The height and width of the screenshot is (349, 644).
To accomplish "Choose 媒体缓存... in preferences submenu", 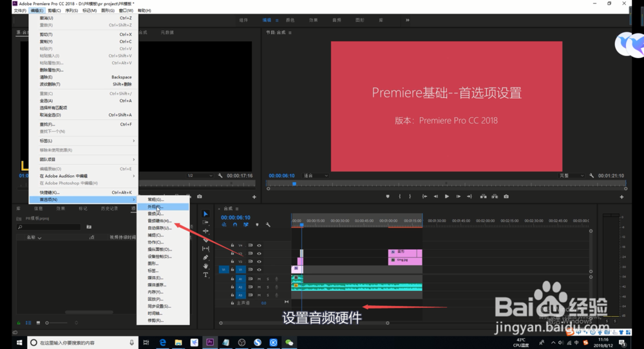I will [x=163, y=285].
